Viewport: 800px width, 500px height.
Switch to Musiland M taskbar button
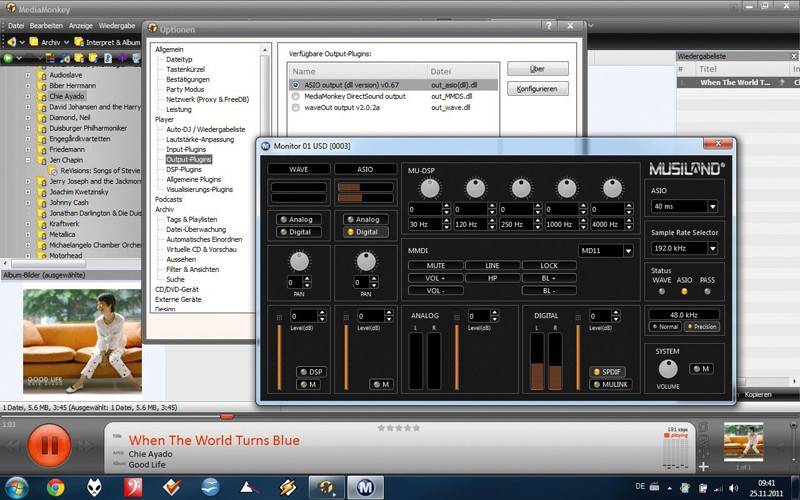coord(365,488)
